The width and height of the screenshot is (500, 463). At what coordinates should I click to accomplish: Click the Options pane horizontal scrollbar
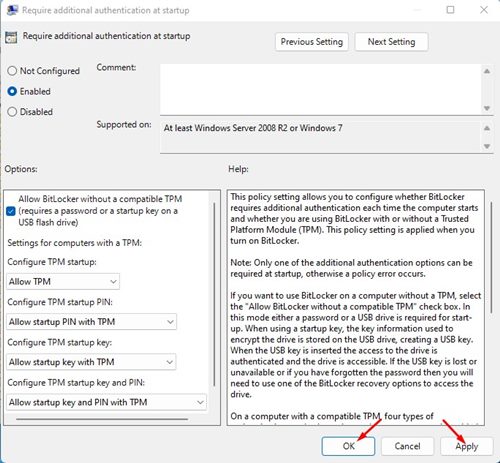click(102, 419)
